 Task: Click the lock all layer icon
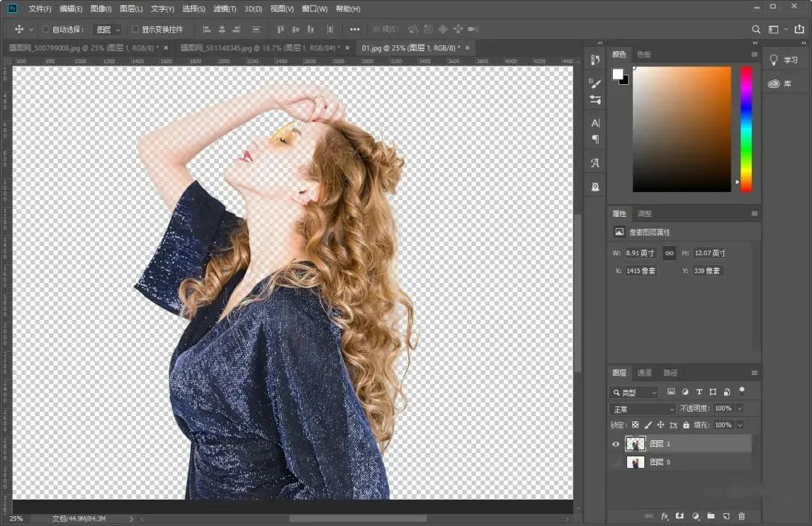[686, 425]
